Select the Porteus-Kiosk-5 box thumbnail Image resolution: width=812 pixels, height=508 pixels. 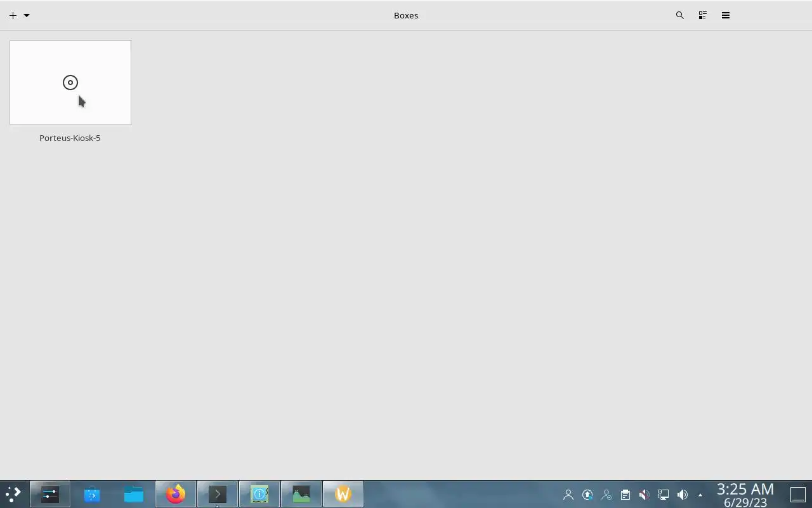point(70,83)
